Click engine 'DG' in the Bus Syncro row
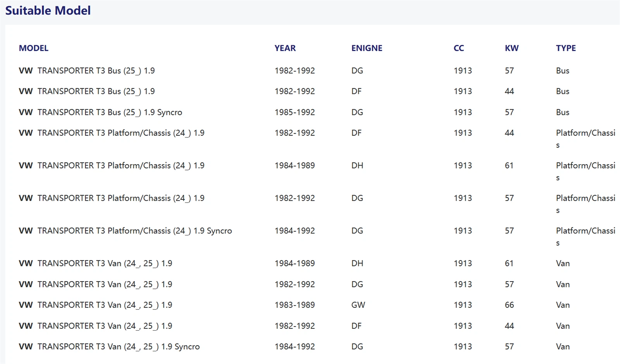The height and width of the screenshot is (364, 620). pos(357,112)
